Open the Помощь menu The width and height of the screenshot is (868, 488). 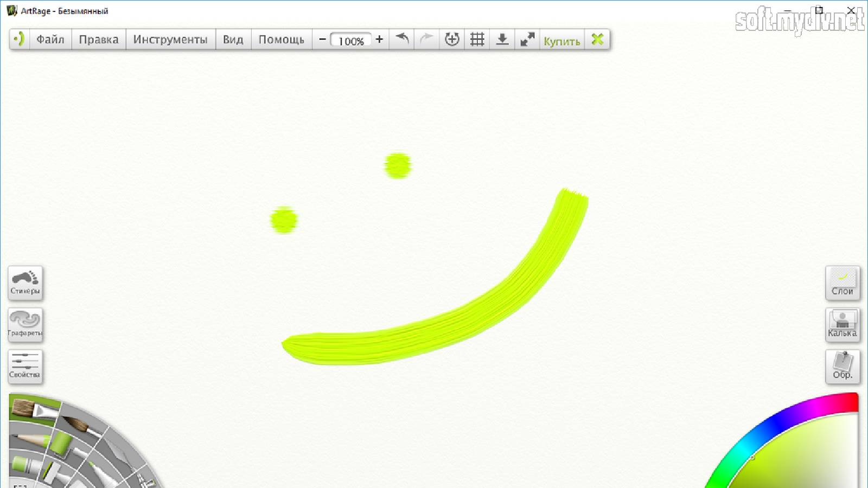tap(282, 39)
